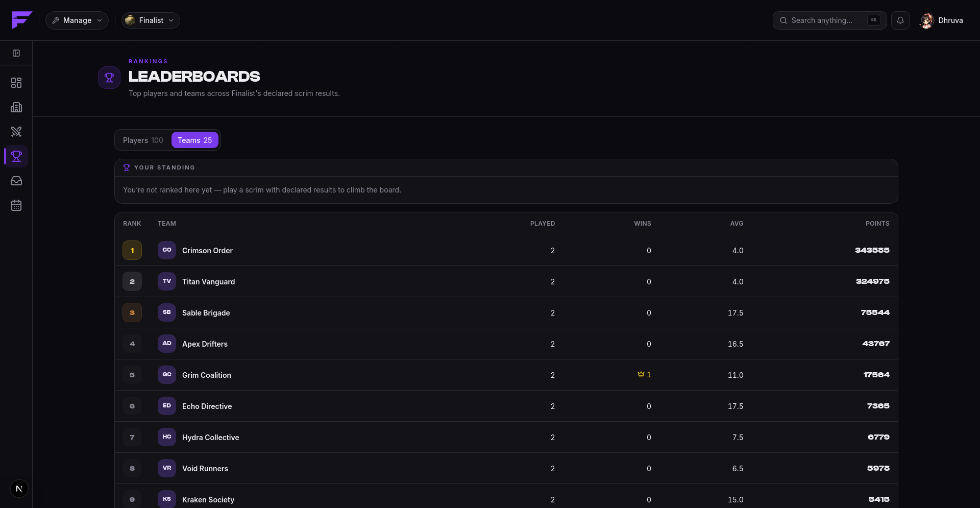Open Titan Vanguard team row

click(506, 281)
